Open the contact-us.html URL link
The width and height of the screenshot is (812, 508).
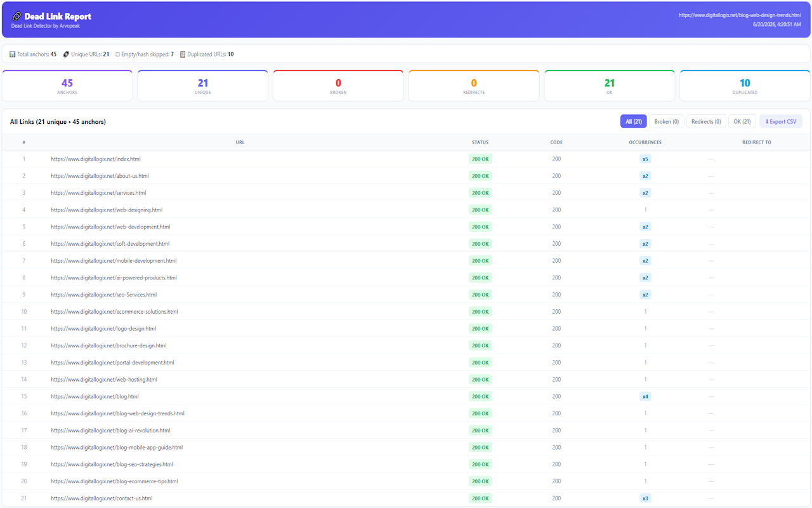101,498
